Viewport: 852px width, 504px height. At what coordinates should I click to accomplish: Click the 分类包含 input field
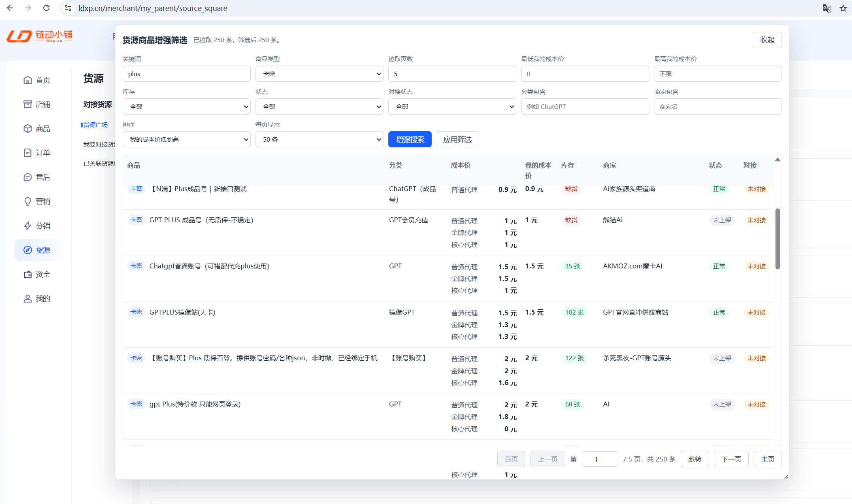pos(585,106)
